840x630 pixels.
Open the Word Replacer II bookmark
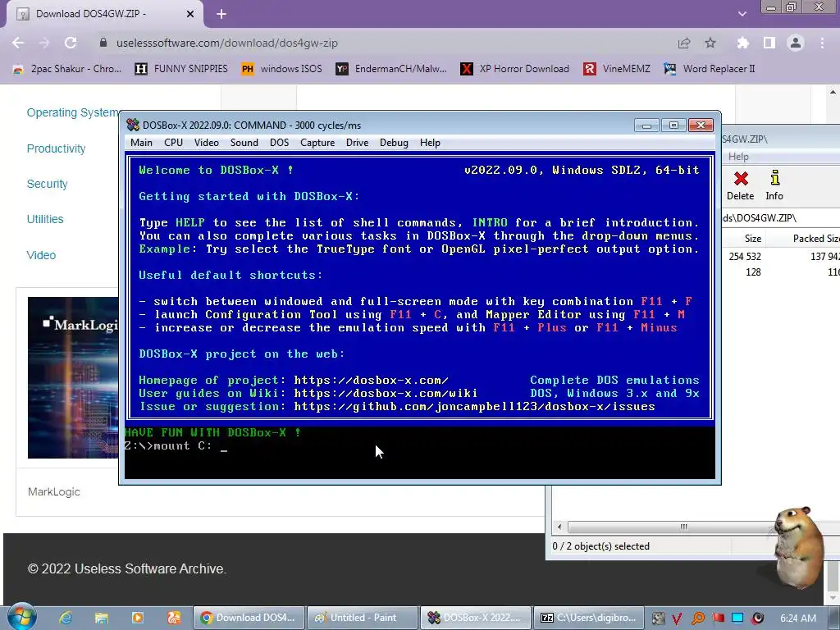pyautogui.click(x=710, y=69)
